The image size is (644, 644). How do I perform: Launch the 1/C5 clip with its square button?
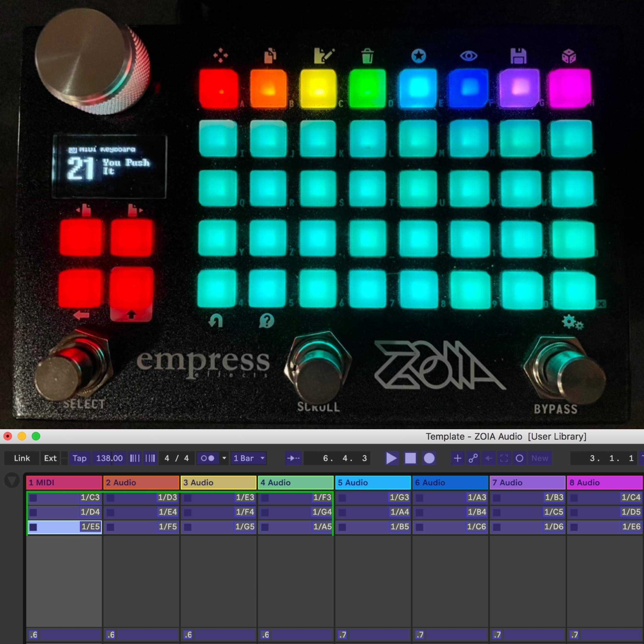tap(497, 512)
